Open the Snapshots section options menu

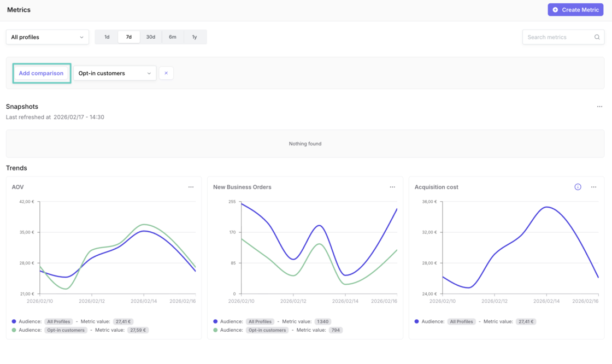coord(599,107)
